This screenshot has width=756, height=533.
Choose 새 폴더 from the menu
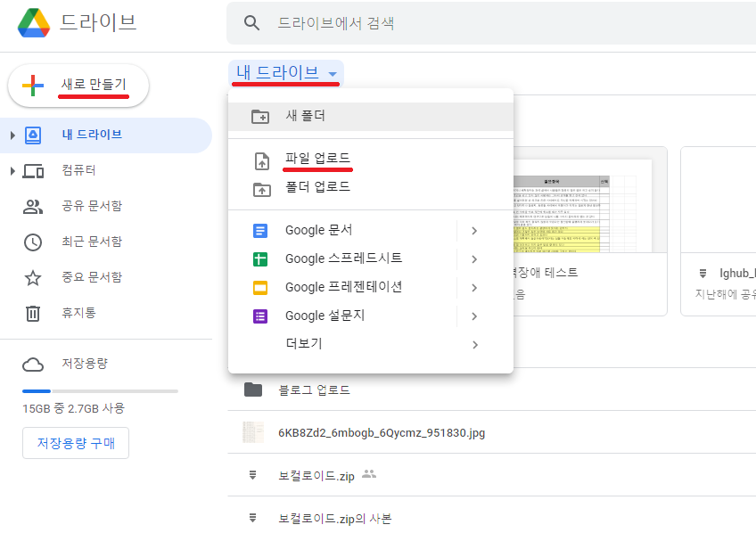pyautogui.click(x=371, y=116)
